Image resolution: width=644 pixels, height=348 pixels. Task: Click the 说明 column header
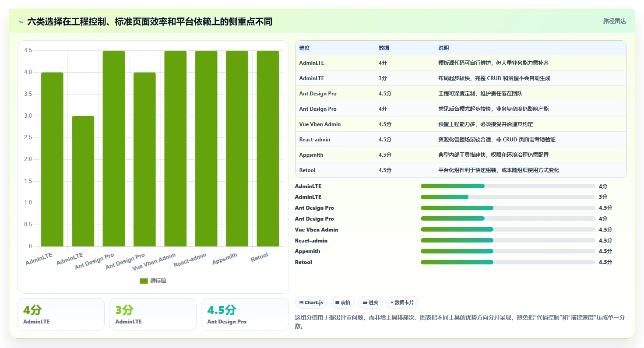(443, 48)
